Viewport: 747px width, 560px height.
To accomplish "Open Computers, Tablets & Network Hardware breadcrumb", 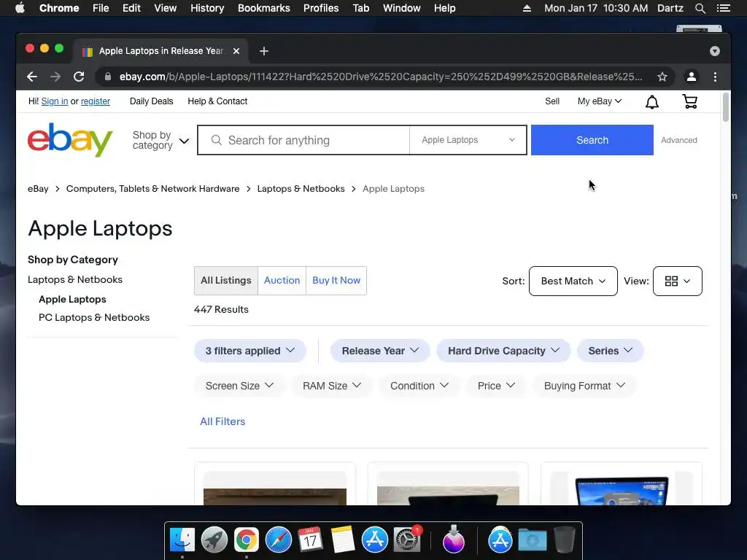I will point(153,189).
